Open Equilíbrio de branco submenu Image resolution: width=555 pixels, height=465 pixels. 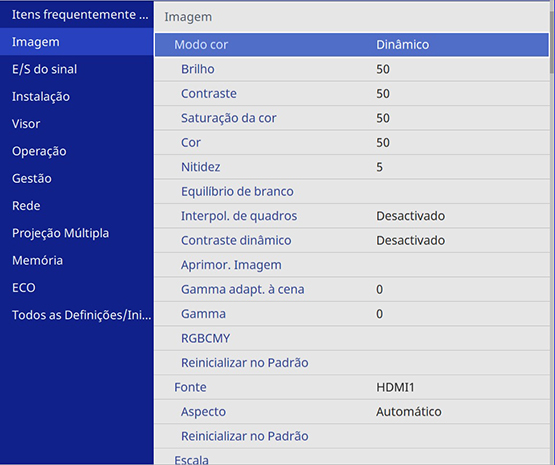[352, 191]
